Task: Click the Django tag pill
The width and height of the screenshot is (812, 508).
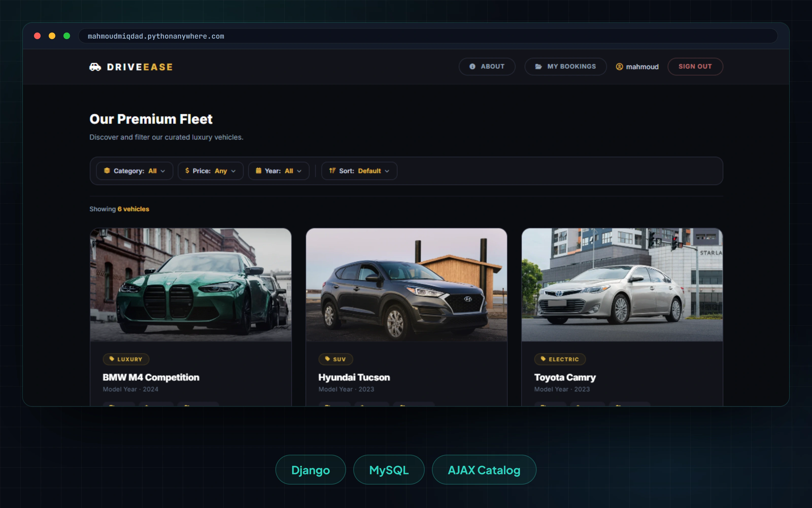Action: click(311, 470)
